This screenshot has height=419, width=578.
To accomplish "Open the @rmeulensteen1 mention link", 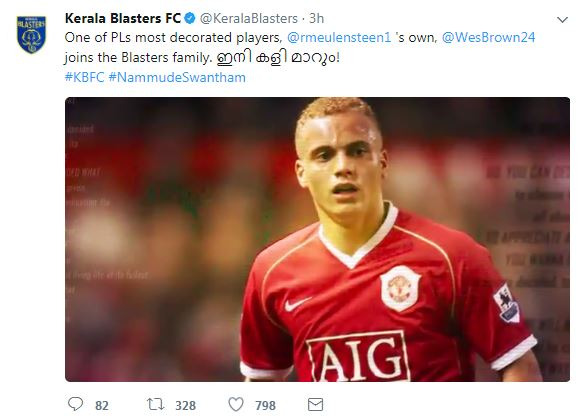I will [x=339, y=38].
